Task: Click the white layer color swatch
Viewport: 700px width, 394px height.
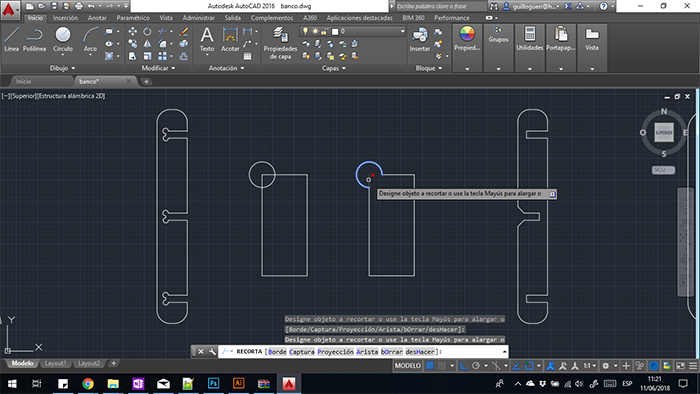Action: pos(335,31)
